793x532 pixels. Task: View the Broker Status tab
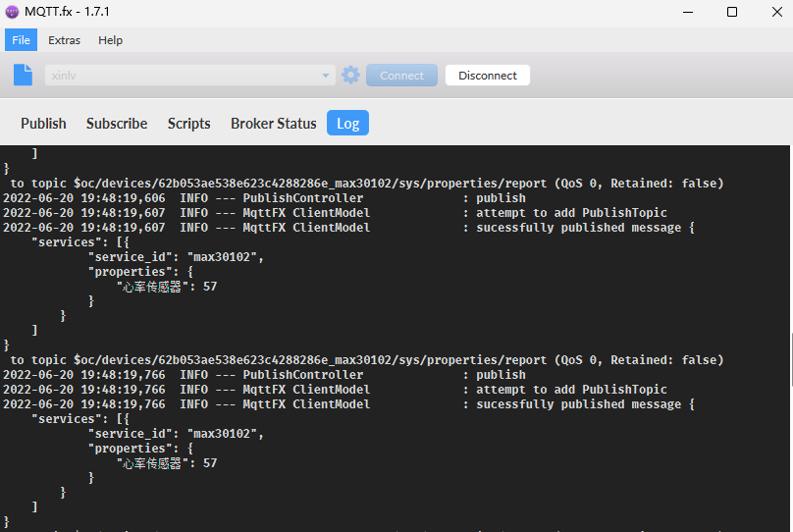tap(273, 124)
